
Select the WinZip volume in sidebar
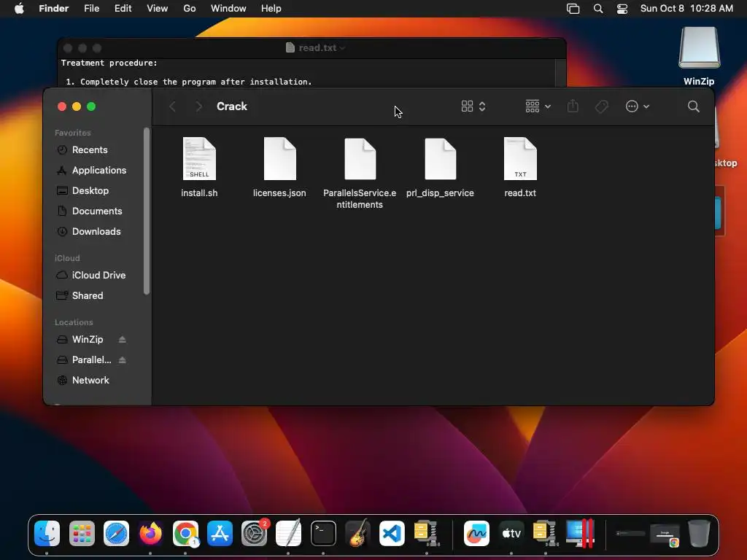[x=88, y=339]
